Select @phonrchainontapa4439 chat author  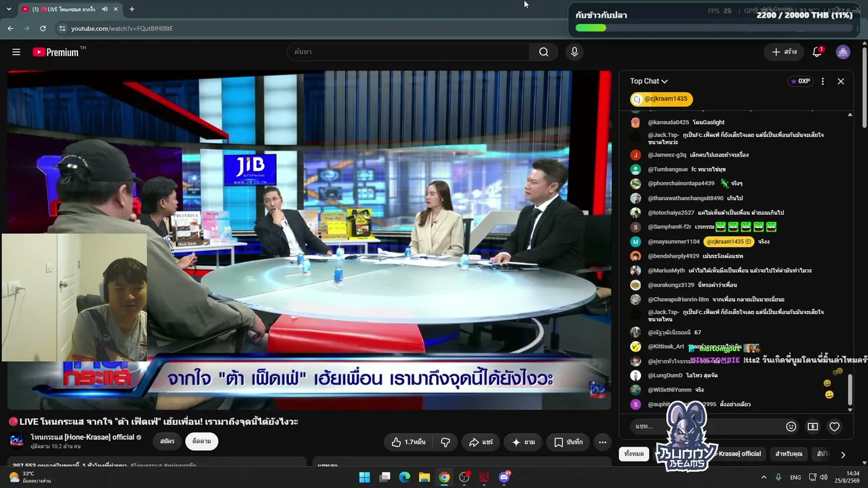681,184
